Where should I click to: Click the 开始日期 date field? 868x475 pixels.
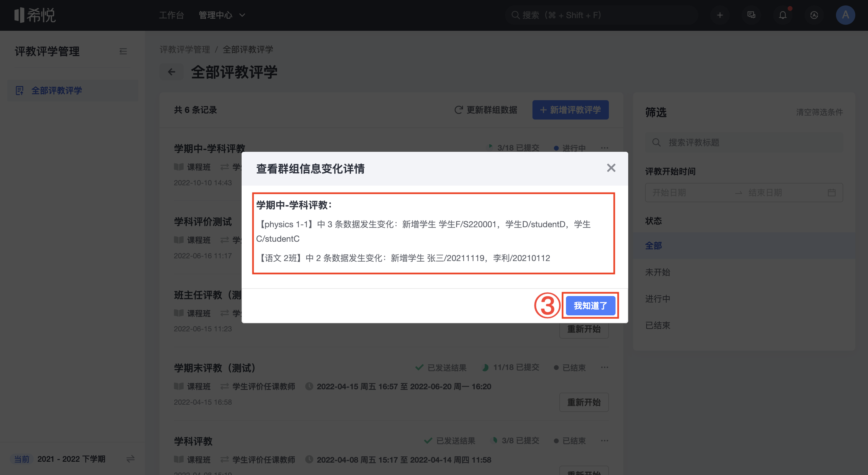[x=689, y=193]
